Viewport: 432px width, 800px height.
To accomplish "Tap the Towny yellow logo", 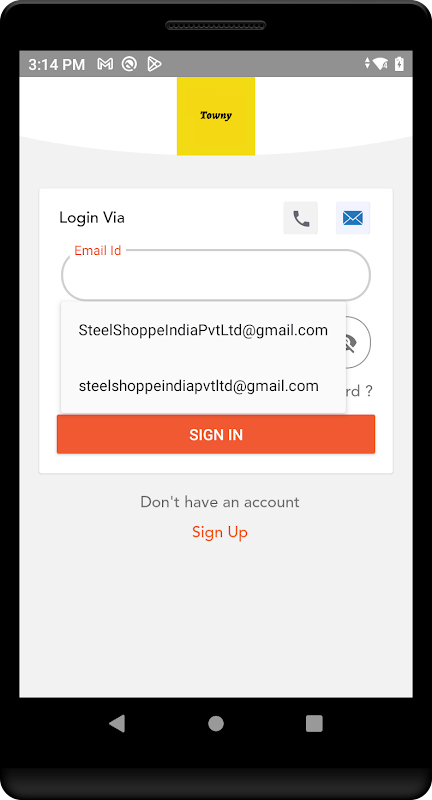I will tap(216, 116).
